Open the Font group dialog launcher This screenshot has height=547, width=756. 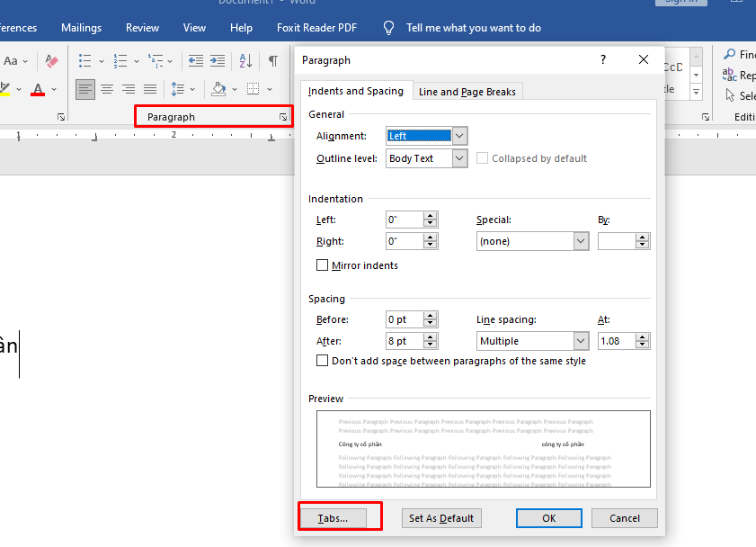tap(61, 117)
